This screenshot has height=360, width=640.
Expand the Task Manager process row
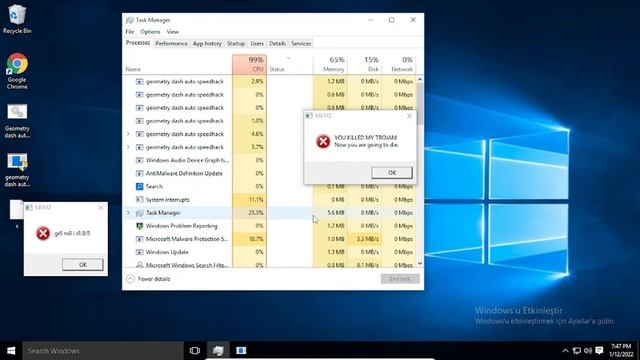point(128,213)
